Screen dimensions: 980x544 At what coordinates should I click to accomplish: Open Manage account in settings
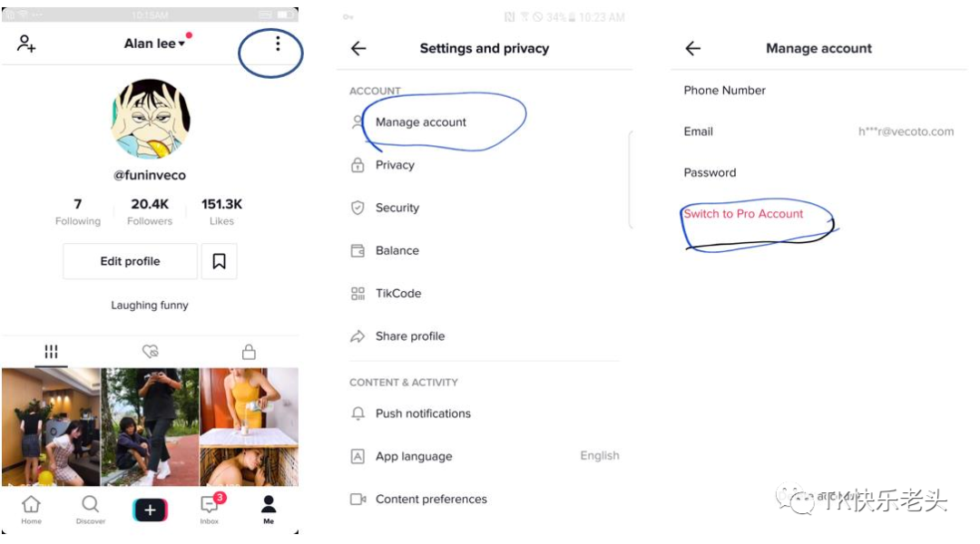[x=421, y=122]
